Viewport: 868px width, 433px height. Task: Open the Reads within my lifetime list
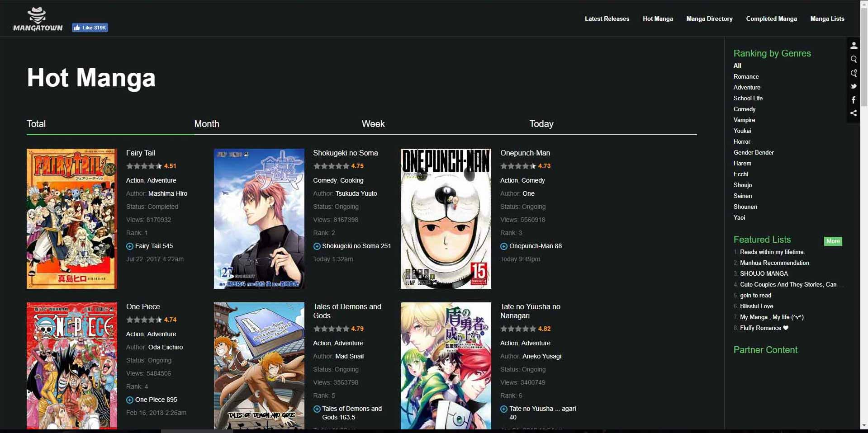coord(772,252)
